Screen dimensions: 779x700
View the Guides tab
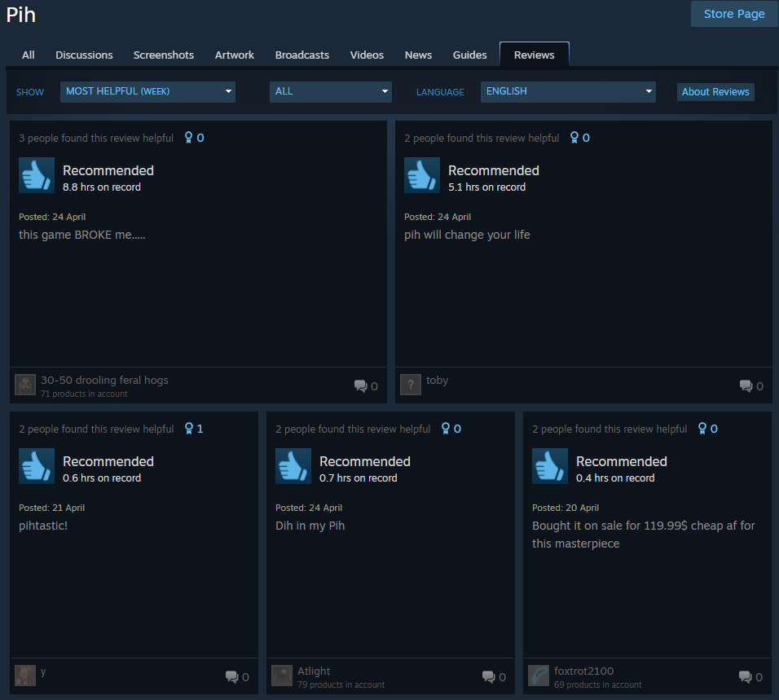tap(469, 55)
